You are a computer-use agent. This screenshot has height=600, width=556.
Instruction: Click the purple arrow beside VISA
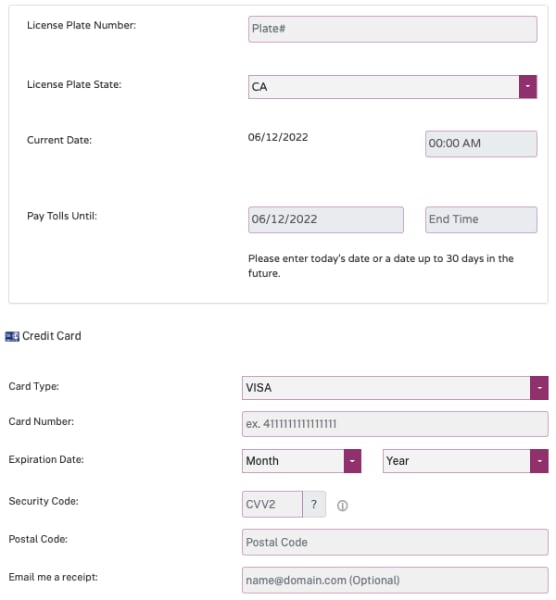(539, 388)
